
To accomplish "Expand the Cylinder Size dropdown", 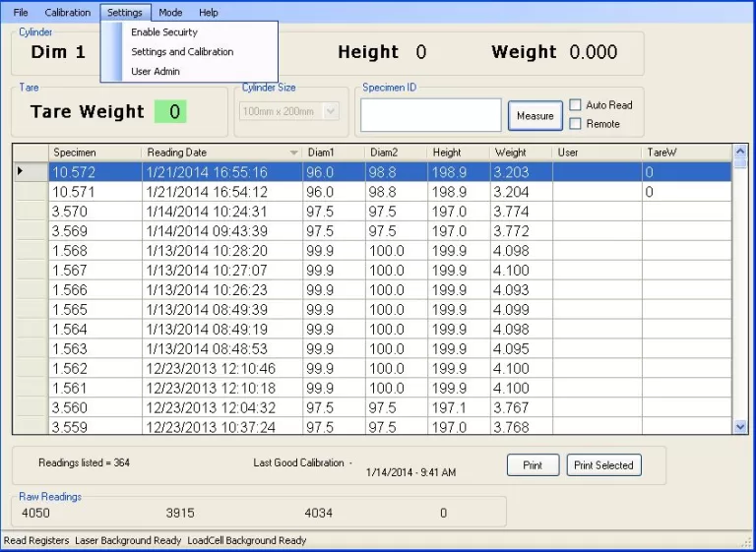I will [x=330, y=112].
